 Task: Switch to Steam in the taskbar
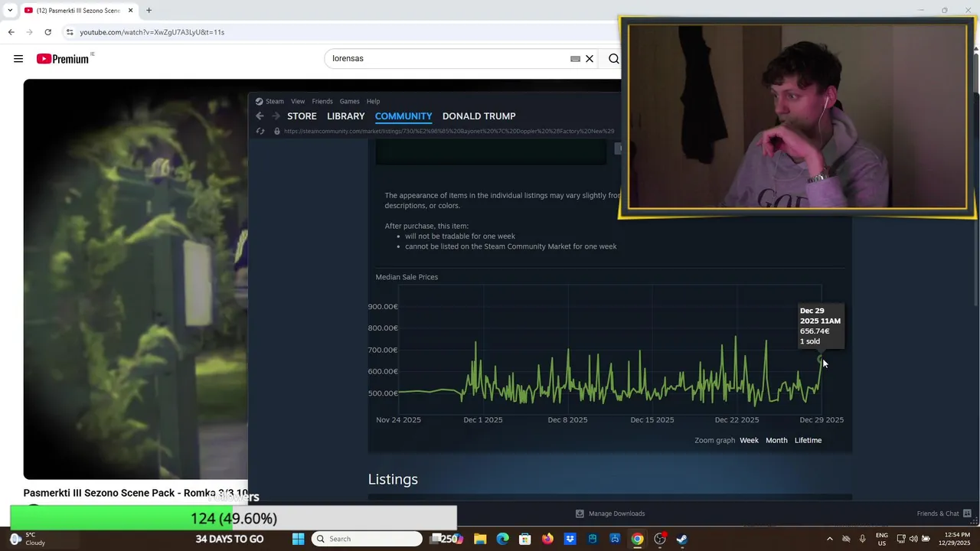tap(681, 539)
